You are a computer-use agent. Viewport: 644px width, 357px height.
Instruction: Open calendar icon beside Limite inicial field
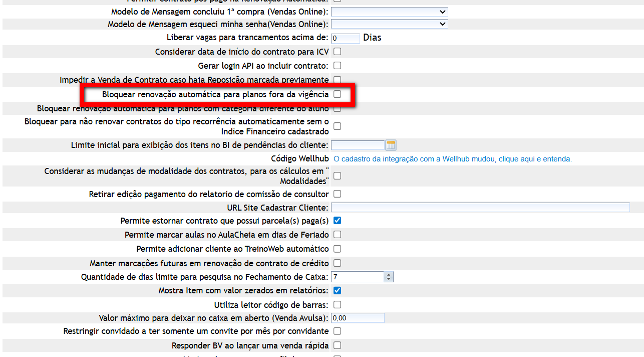point(391,145)
